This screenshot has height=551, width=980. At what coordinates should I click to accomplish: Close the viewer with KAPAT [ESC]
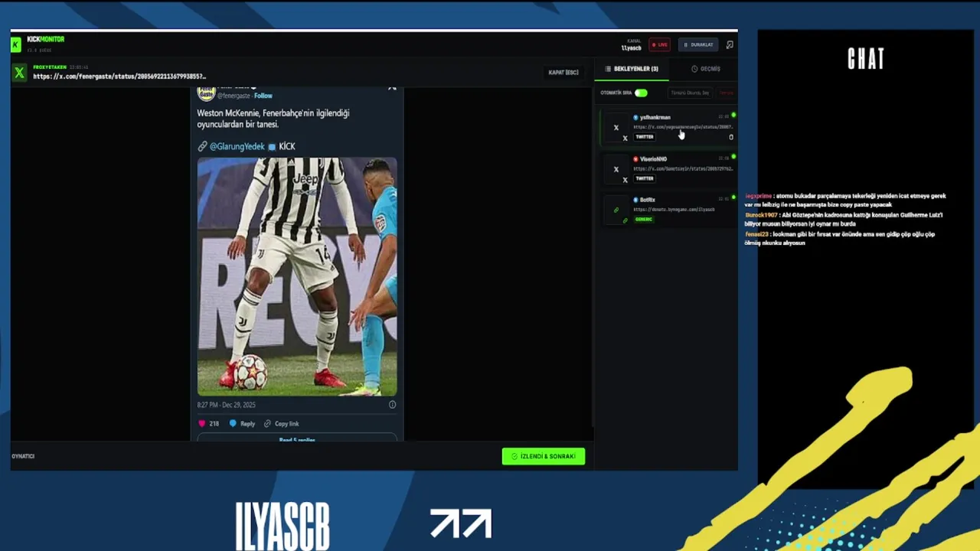click(x=563, y=73)
